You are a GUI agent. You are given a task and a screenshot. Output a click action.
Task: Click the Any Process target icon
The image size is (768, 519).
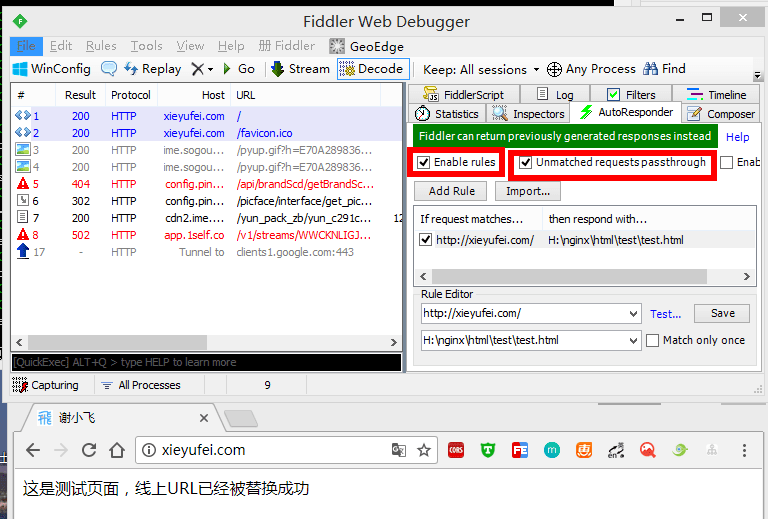click(x=554, y=70)
